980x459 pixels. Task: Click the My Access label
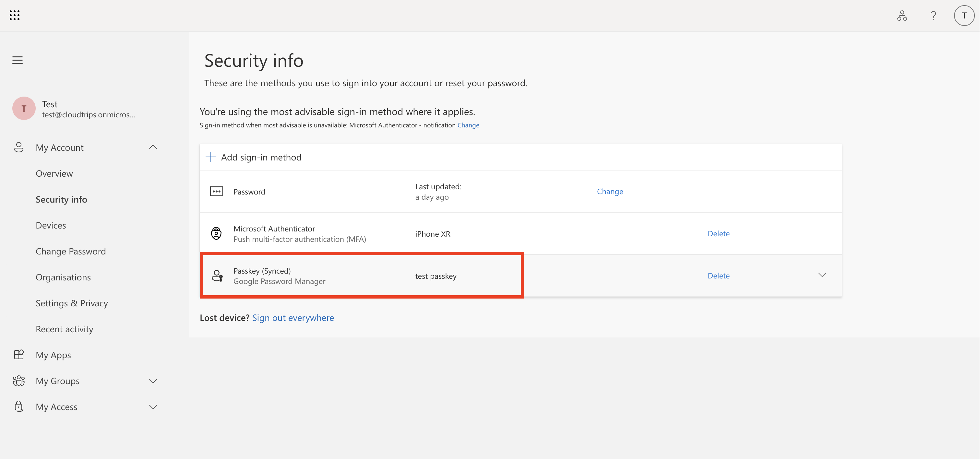[x=56, y=407]
